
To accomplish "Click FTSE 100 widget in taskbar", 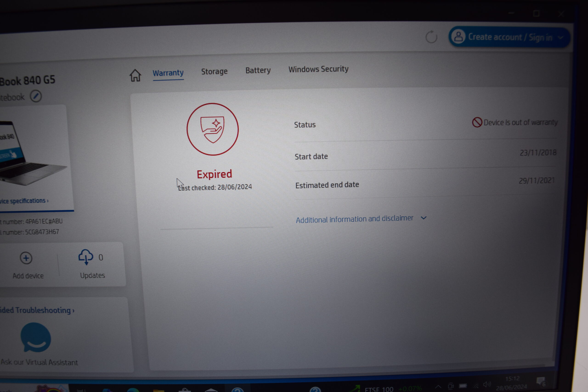I will coord(385,389).
